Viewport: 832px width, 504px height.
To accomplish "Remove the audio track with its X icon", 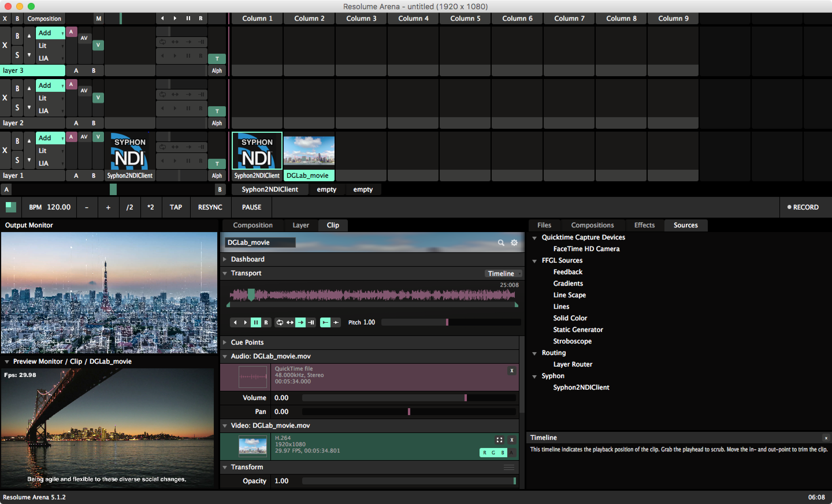I will point(512,371).
